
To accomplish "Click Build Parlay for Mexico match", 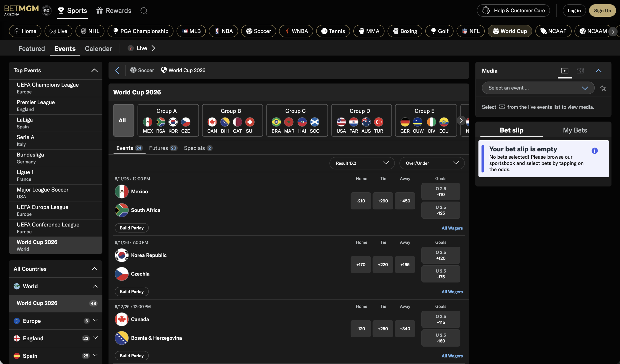I will coord(132,228).
